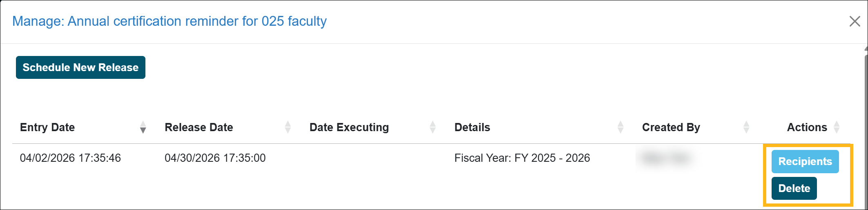Close the Manage dialog with the X
The image size is (868, 210).
coord(855,21)
